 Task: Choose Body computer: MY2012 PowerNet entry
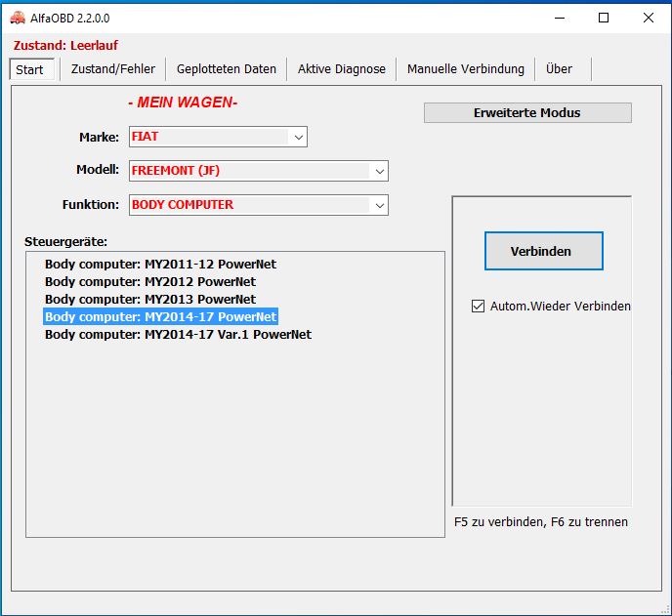click(150, 282)
